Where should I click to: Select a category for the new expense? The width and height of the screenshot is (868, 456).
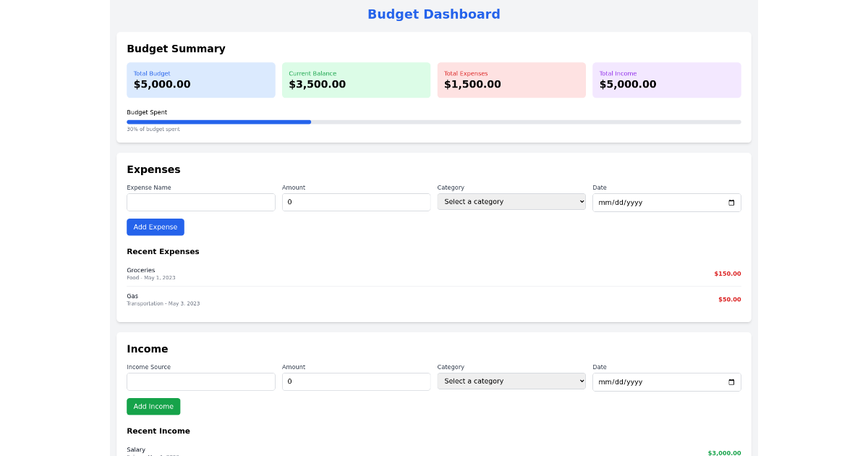point(511,201)
